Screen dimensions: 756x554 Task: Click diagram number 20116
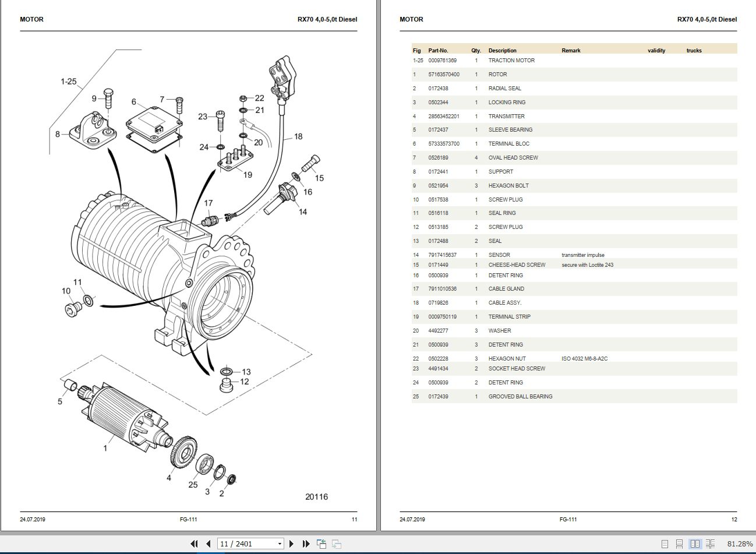pyautogui.click(x=316, y=497)
